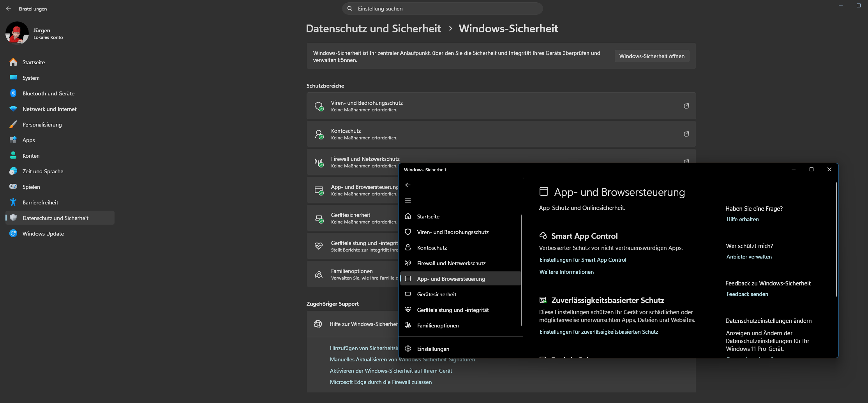Click the Windows-Sicherheit window vertical scrollbar
This screenshot has width=868, height=403.
click(x=836, y=239)
